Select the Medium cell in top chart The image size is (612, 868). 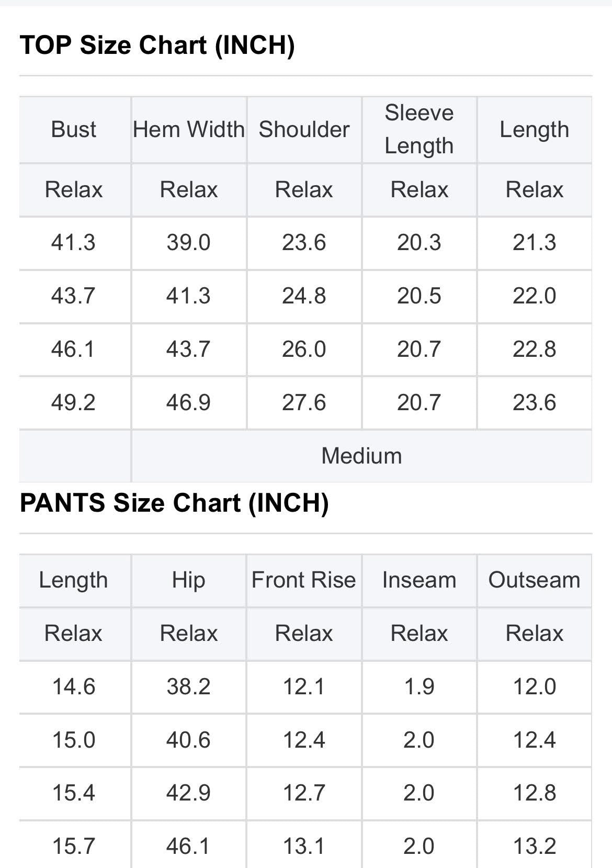[361, 456]
